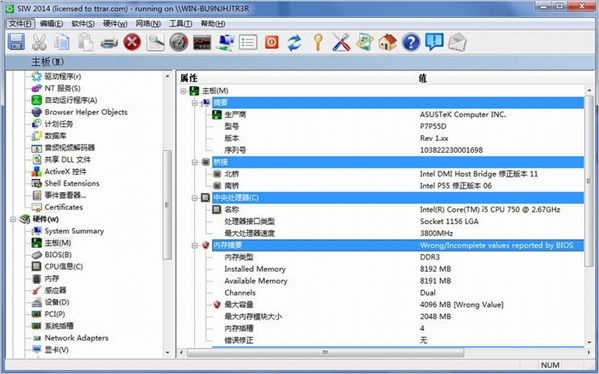Open the tools wrench and screwdriver icon

[x=341, y=42]
